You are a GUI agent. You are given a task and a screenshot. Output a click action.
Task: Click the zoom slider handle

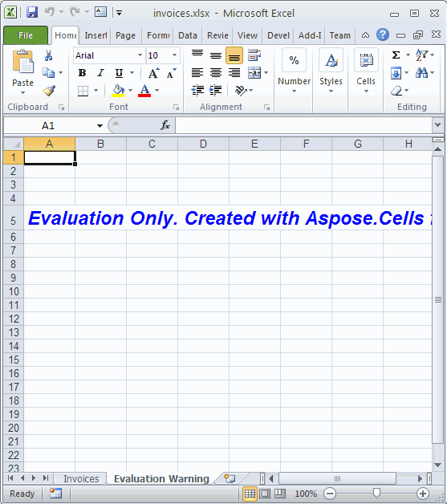[x=376, y=493]
